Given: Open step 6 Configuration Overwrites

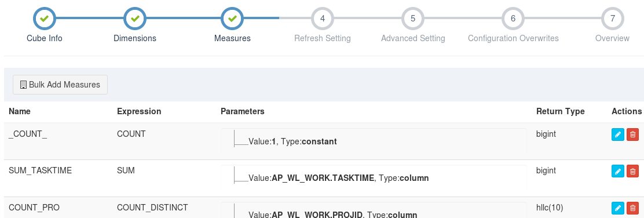Looking at the screenshot, I should pyautogui.click(x=513, y=19).
